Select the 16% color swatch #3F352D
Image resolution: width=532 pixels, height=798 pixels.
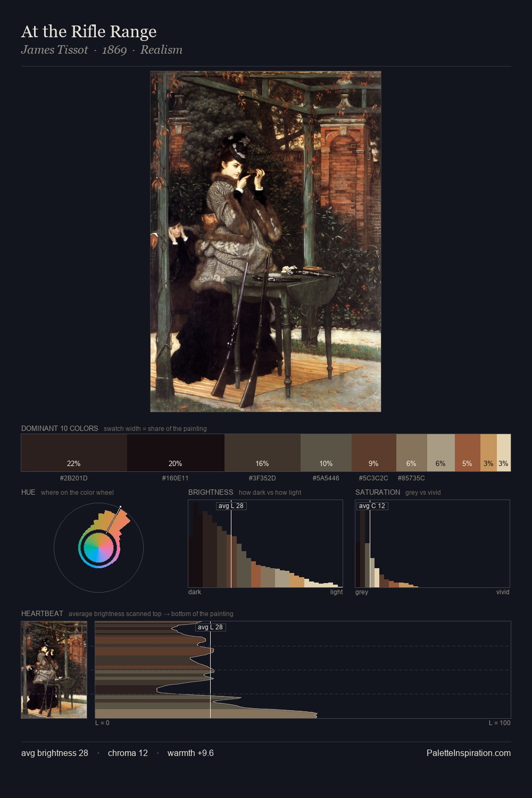coord(262,453)
